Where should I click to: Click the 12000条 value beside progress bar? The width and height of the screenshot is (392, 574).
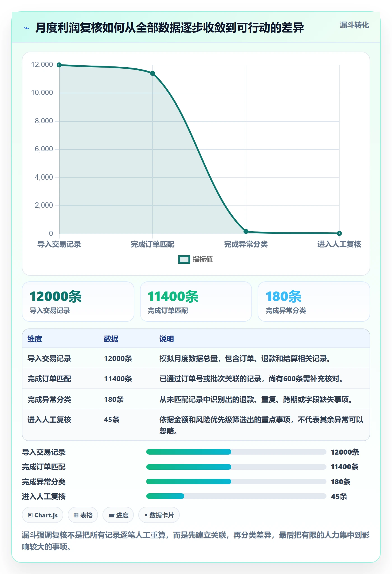coord(345,452)
